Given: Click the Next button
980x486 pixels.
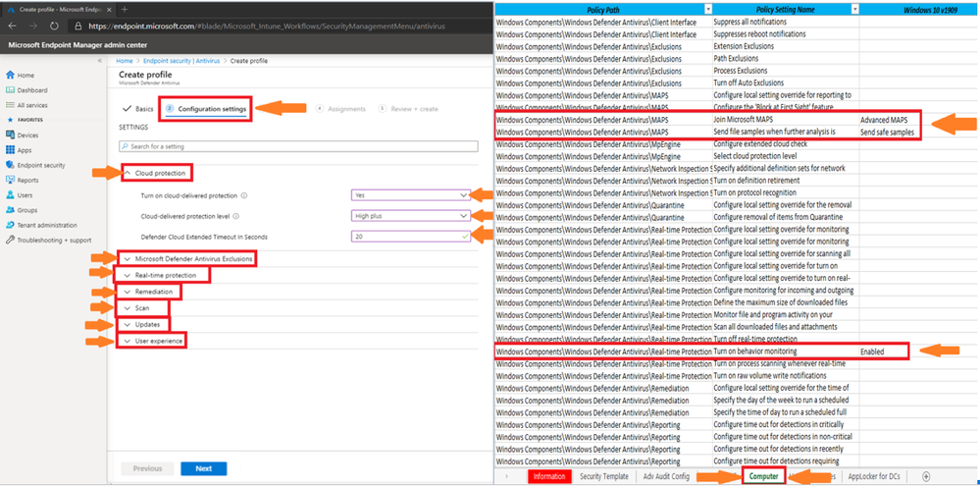Looking at the screenshot, I should [204, 468].
